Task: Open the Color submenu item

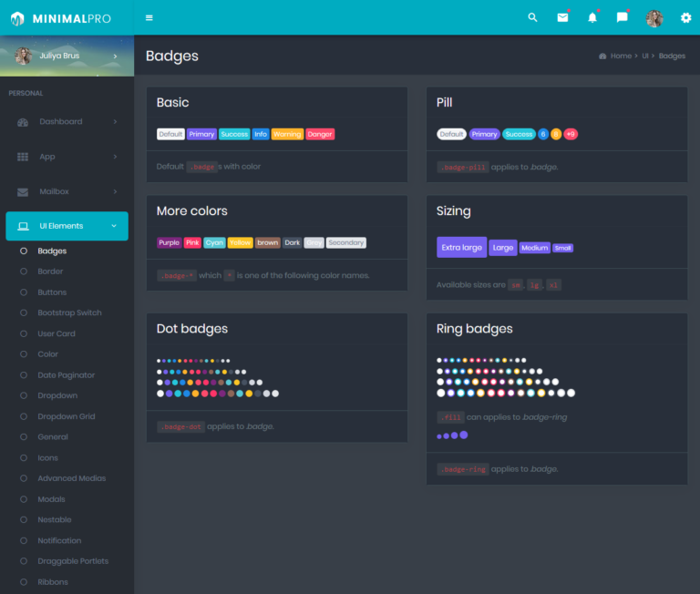Action: coord(47,354)
